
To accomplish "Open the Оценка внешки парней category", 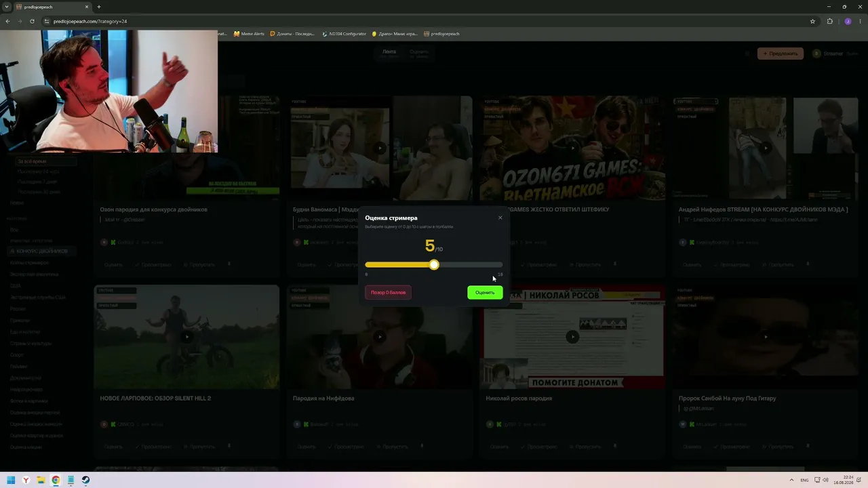I will coord(35,413).
